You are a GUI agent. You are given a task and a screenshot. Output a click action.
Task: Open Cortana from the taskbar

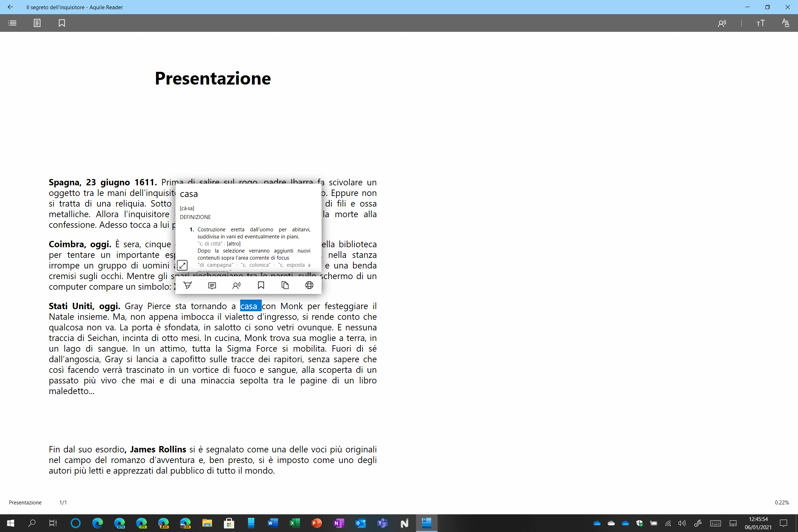(x=76, y=523)
